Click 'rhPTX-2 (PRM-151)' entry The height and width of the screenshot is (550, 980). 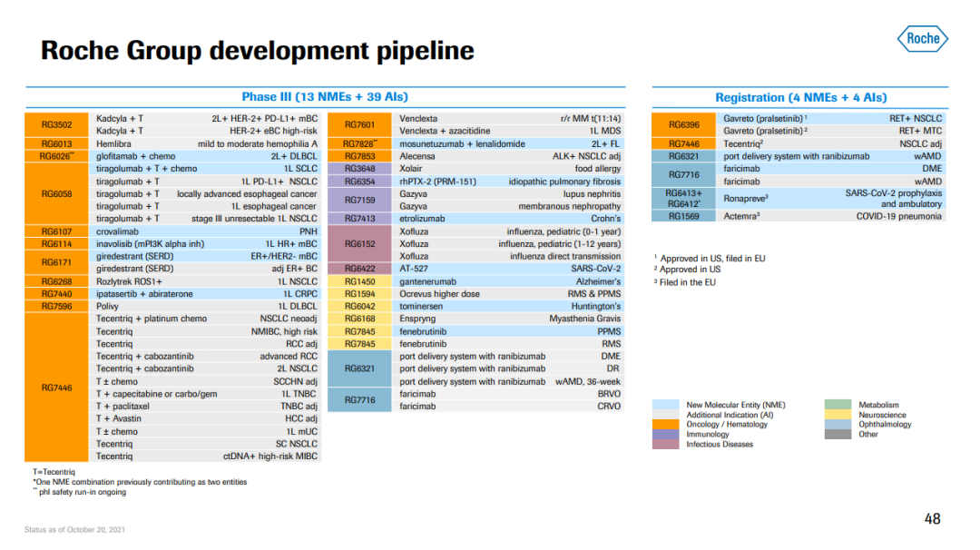[437, 182]
